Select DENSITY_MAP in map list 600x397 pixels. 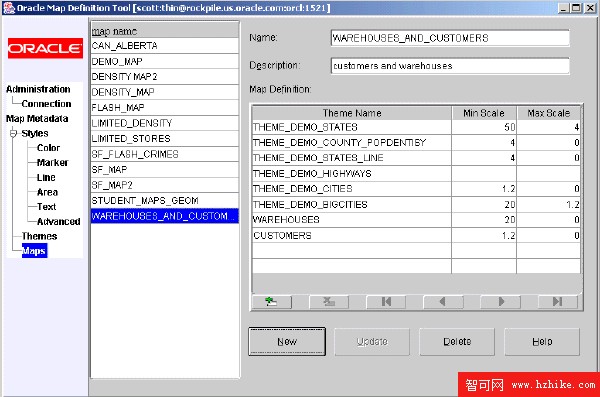[x=165, y=92]
